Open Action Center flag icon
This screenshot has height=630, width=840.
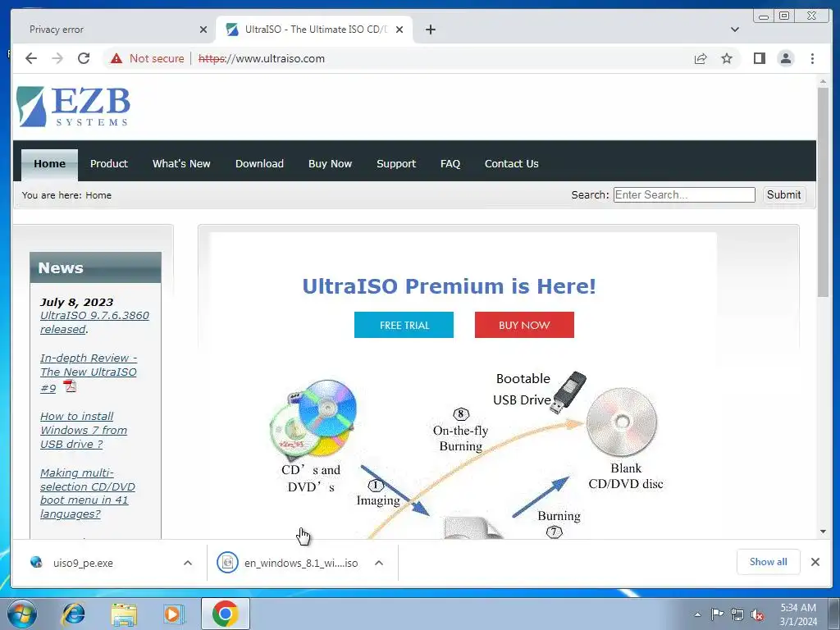pos(717,614)
